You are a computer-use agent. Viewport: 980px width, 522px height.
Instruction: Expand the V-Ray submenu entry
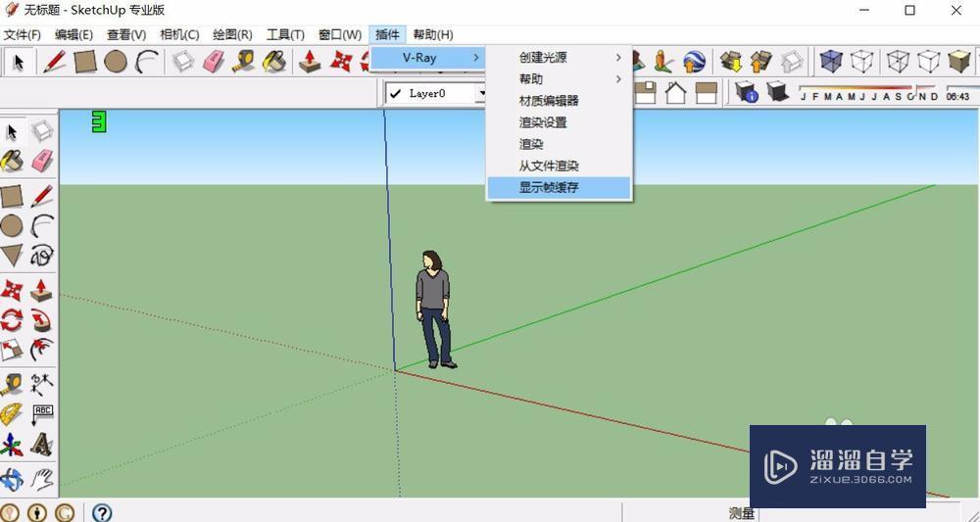click(x=427, y=58)
